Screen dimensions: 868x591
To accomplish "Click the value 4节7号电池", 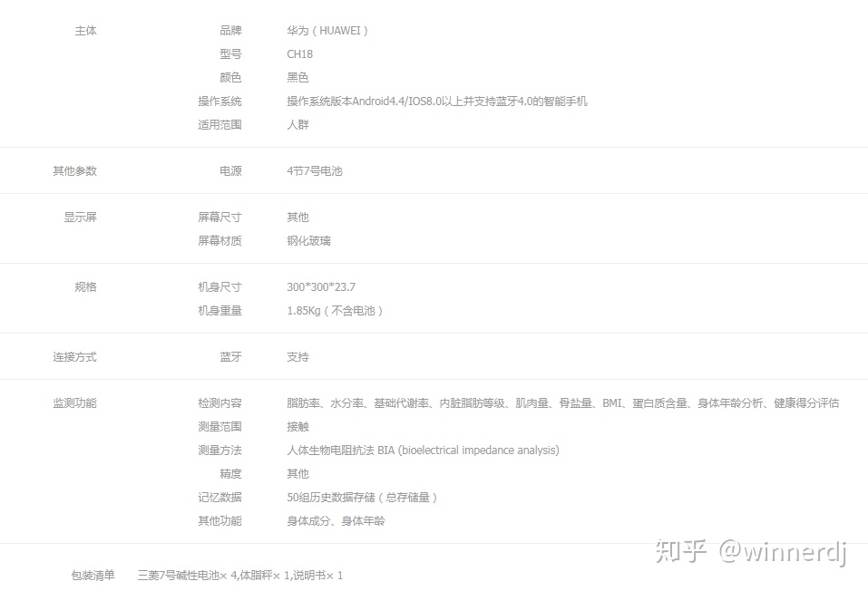I will click(315, 171).
